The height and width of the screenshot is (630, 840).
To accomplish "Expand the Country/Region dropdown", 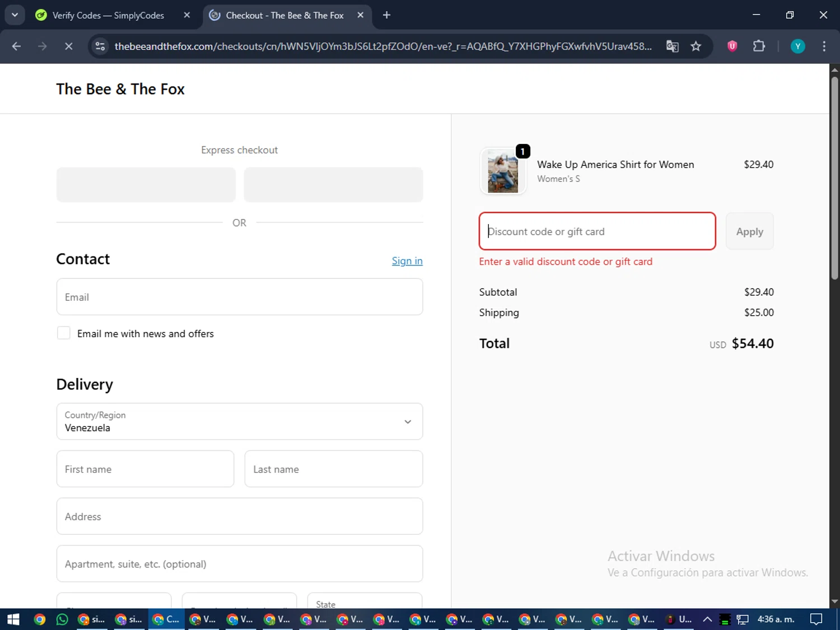I will (x=240, y=422).
